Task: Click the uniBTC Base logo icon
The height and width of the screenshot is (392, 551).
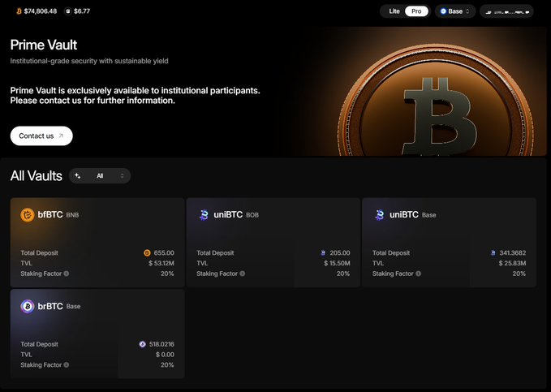Action: [380, 215]
